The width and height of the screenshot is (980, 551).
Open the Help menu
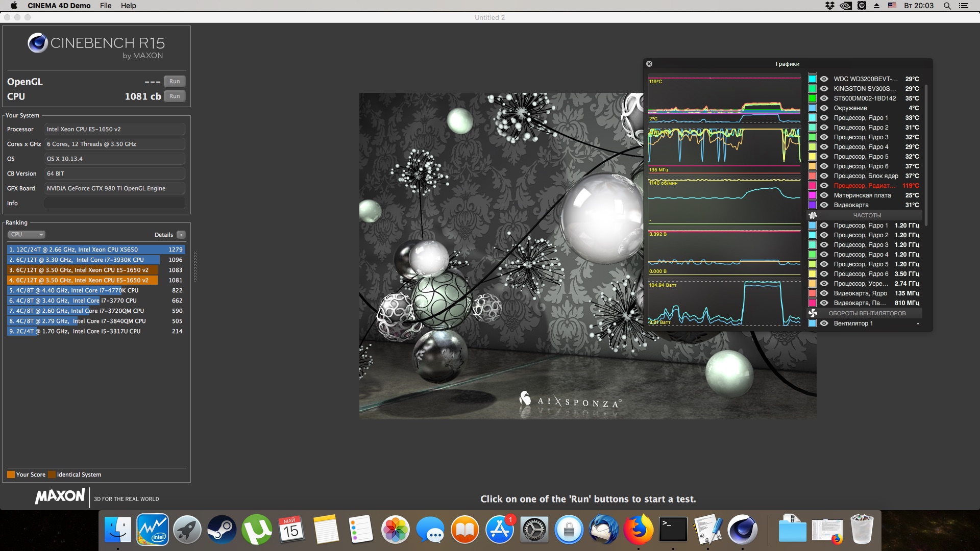point(128,6)
